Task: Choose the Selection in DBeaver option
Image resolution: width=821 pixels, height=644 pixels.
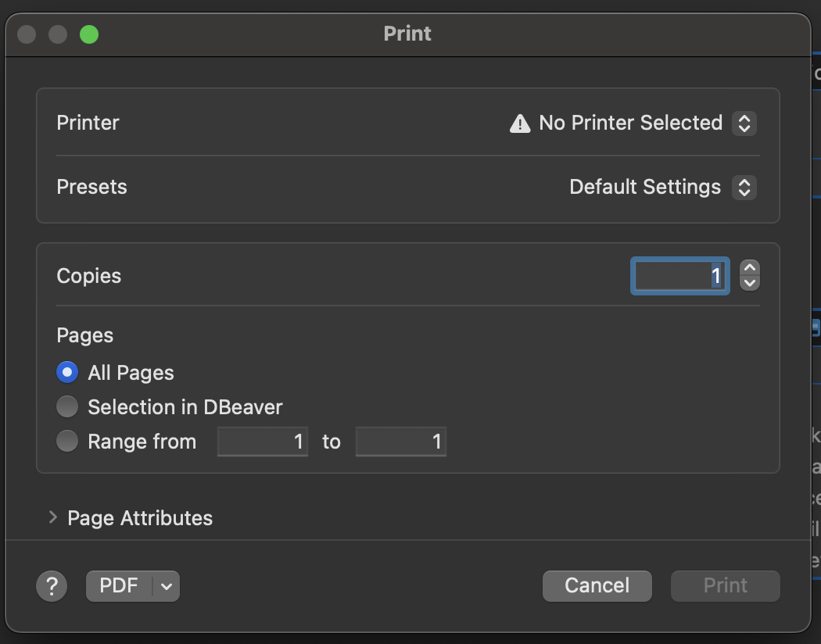Action: [67, 407]
